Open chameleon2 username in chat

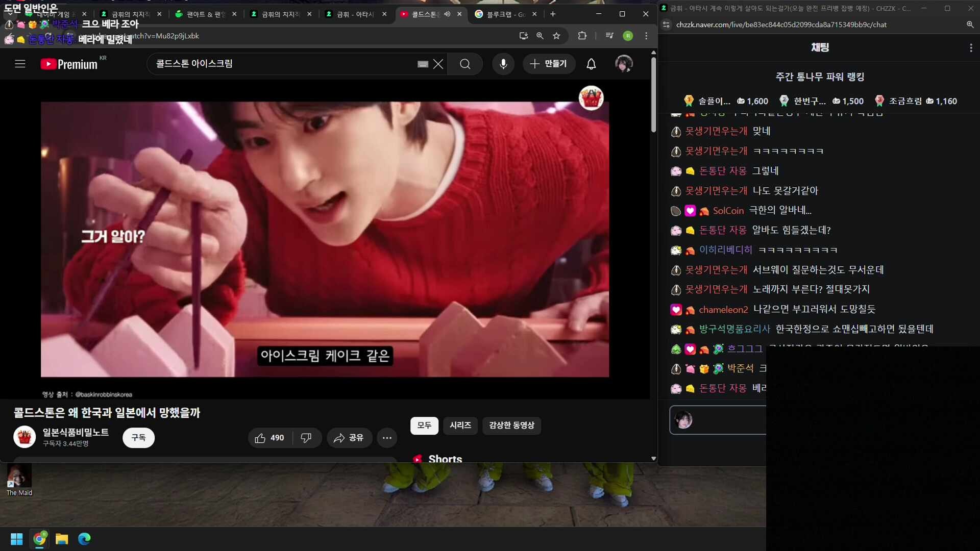723,310
